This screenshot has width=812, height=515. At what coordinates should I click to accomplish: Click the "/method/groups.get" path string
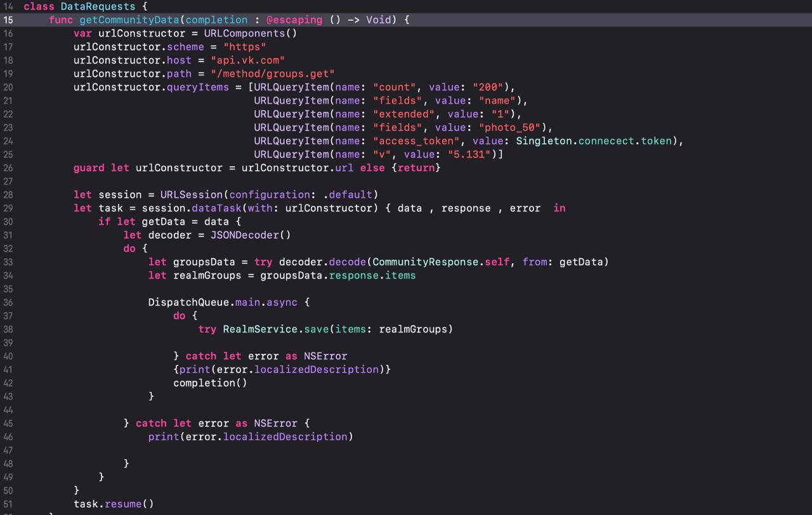(272, 74)
